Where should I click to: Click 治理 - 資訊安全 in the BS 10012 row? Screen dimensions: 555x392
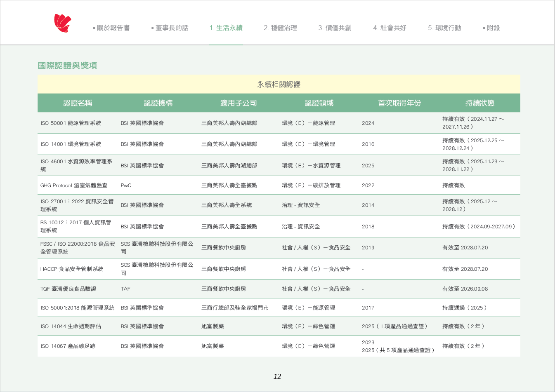click(301, 227)
